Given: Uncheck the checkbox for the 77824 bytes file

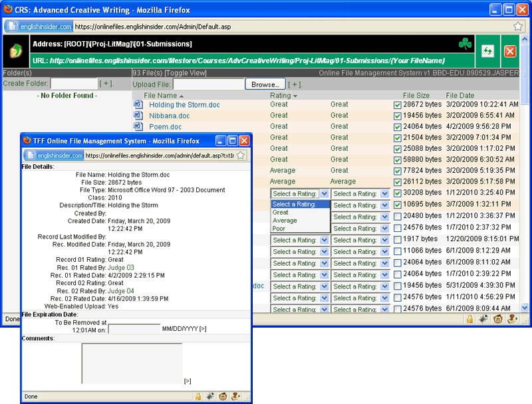Looking at the screenshot, I should [x=397, y=171].
